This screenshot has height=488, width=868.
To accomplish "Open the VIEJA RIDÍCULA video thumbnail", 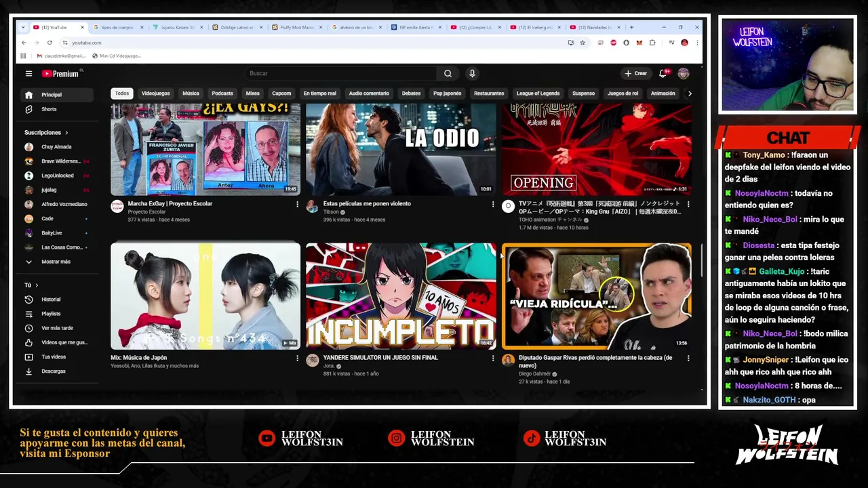I will click(x=596, y=296).
